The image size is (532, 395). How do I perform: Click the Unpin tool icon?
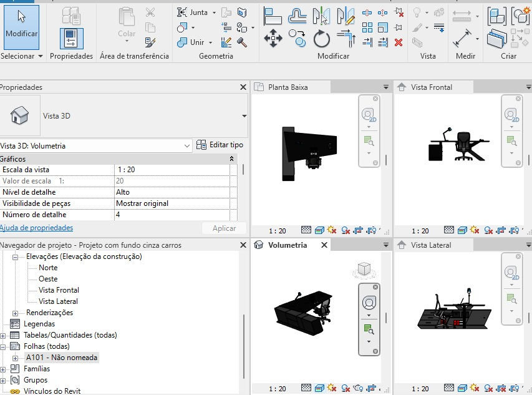pyautogui.click(x=399, y=12)
